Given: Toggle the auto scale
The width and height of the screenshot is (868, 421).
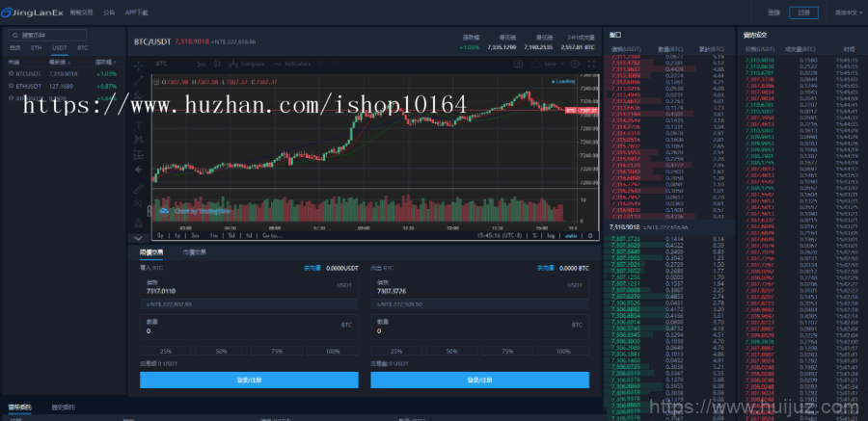Looking at the screenshot, I should pos(570,235).
